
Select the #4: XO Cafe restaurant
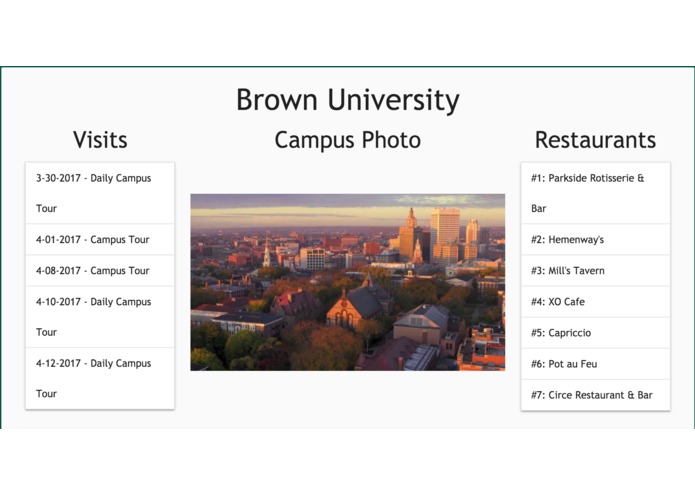[x=595, y=302]
